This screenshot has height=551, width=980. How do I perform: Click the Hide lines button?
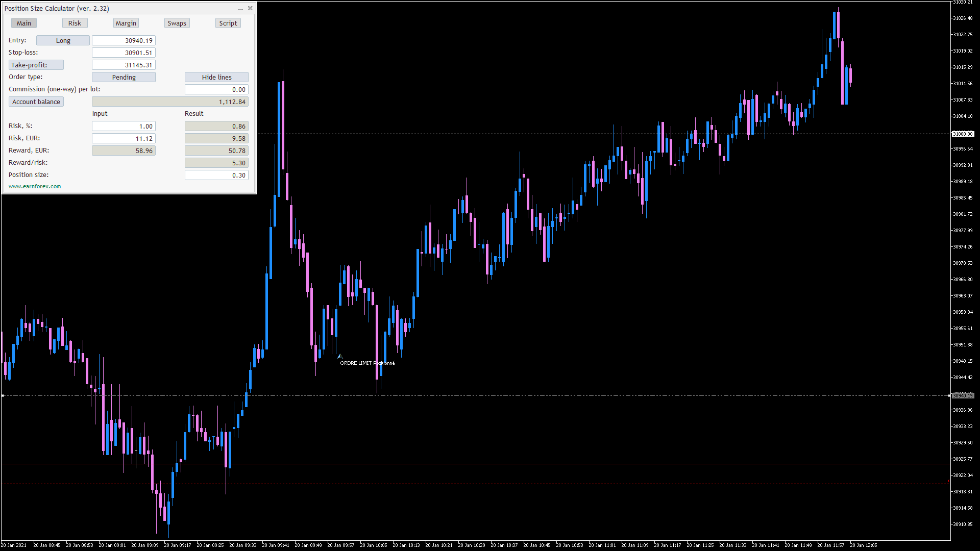click(x=216, y=77)
